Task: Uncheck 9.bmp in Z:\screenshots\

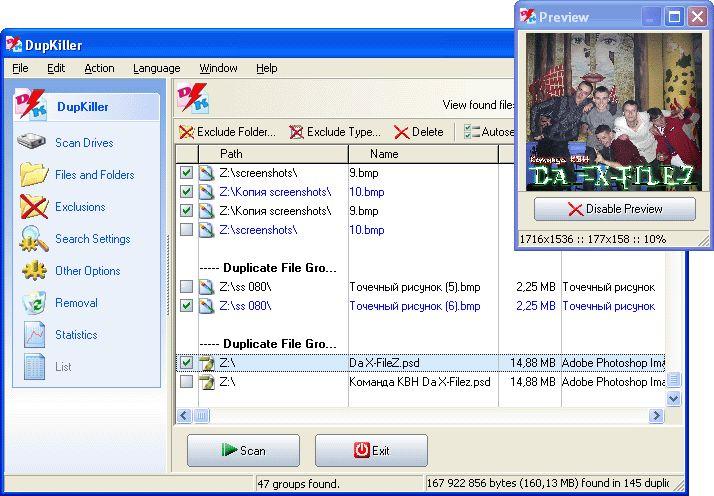Action: point(186,173)
